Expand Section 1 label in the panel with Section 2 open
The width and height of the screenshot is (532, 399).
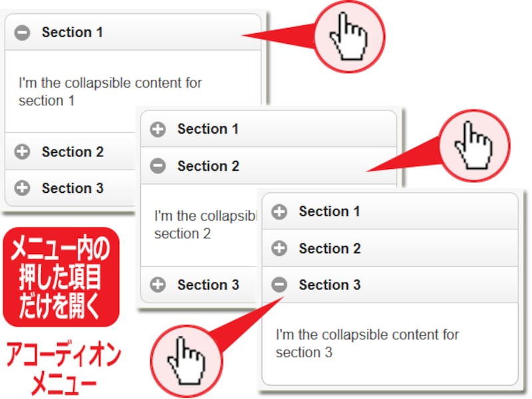(x=207, y=130)
